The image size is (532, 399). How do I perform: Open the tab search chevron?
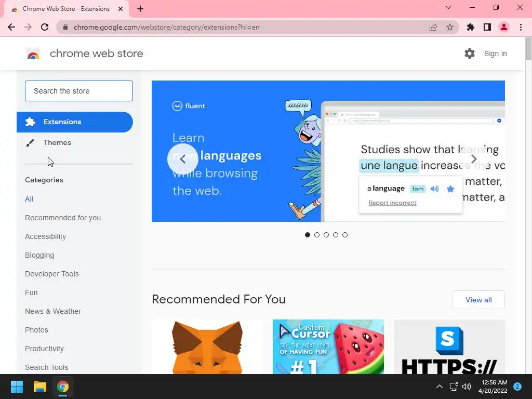click(448, 7)
